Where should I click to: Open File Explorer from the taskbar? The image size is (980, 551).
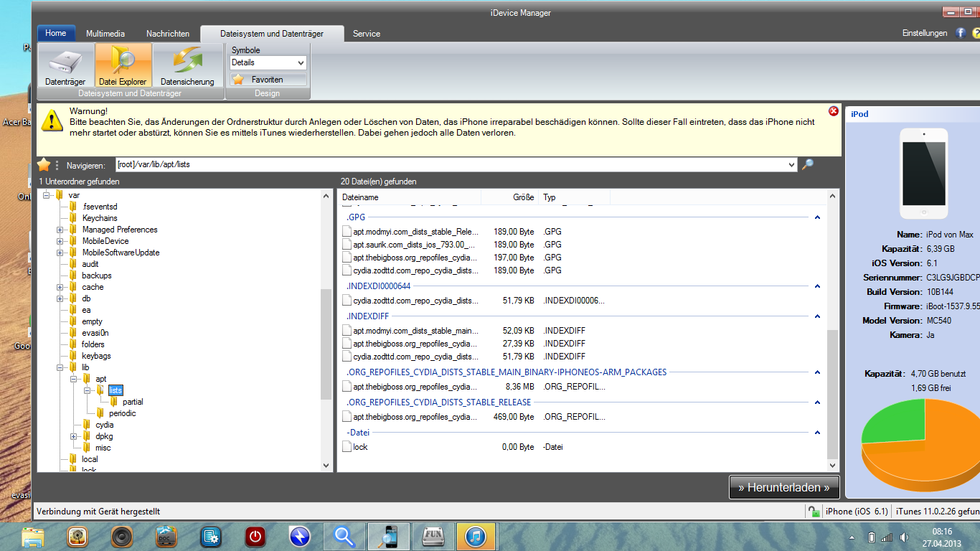[33, 536]
